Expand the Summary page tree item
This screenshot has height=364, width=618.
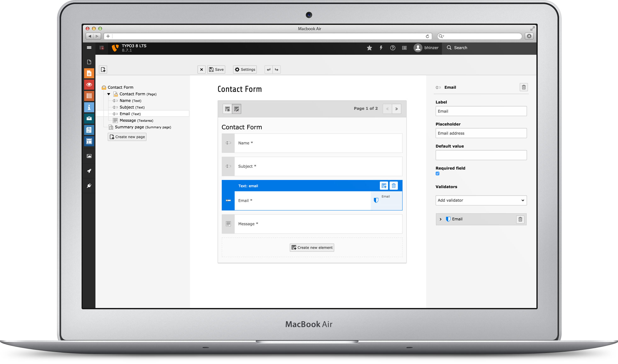coord(107,127)
